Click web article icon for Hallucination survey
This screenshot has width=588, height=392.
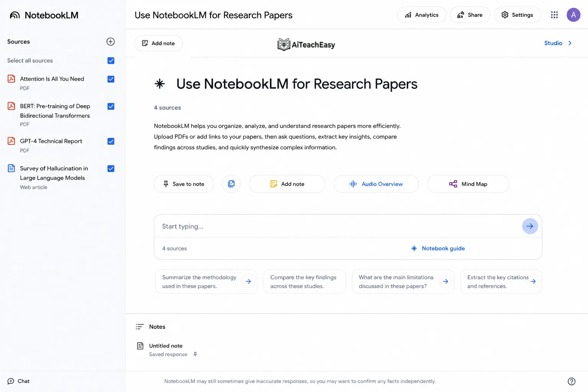click(11, 168)
